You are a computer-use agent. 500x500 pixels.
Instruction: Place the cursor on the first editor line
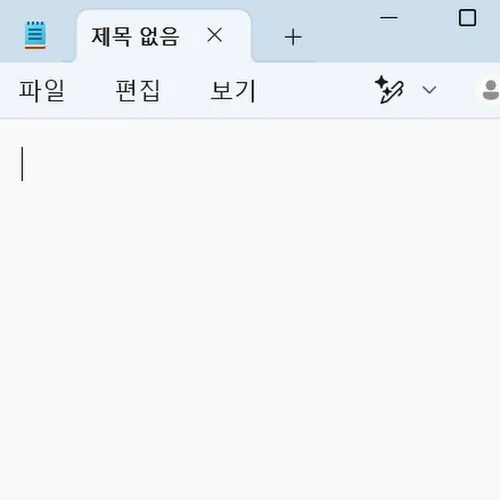coord(250,164)
